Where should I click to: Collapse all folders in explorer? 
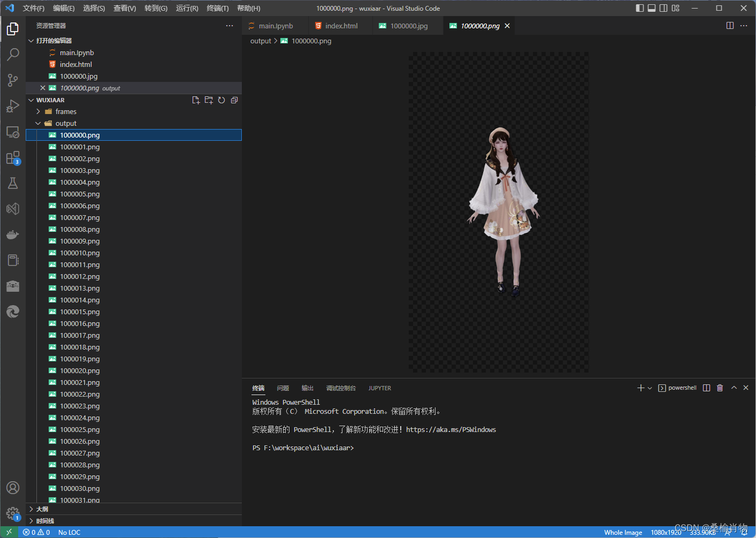tap(234, 100)
